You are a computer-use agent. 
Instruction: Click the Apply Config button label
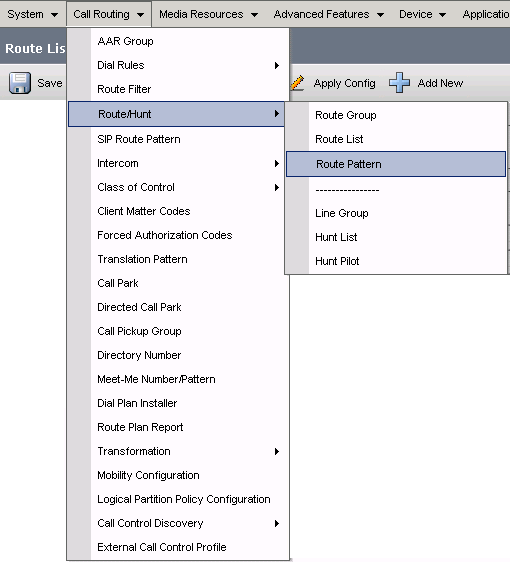coord(344,83)
